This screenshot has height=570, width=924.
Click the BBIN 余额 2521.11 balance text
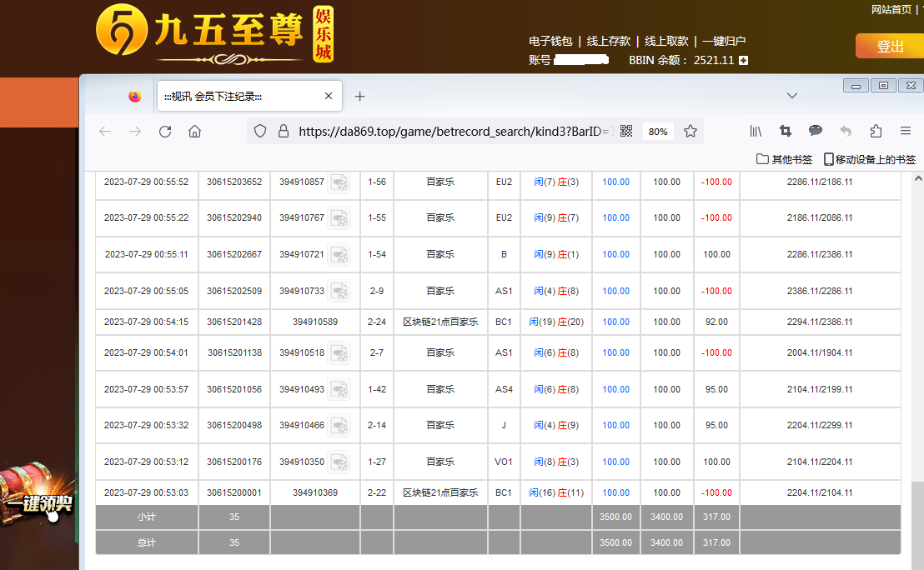681,60
